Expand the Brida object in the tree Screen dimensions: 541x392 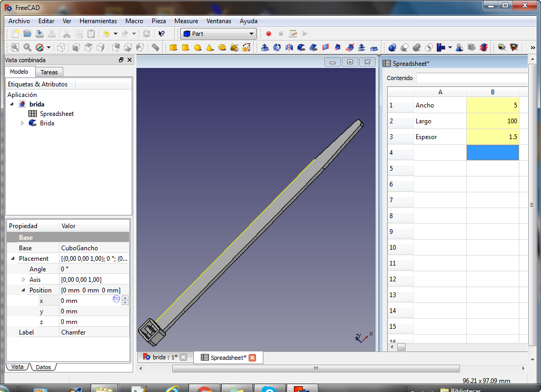(x=22, y=123)
